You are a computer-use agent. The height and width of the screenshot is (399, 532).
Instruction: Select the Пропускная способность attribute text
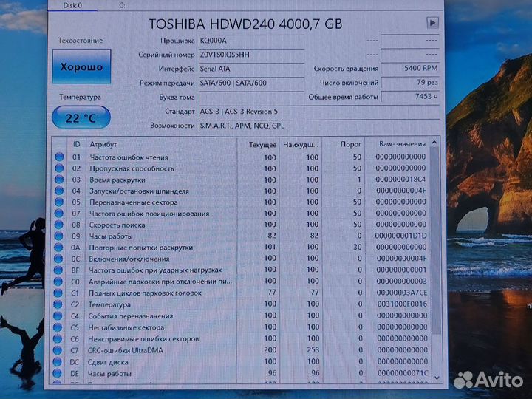[x=132, y=168]
